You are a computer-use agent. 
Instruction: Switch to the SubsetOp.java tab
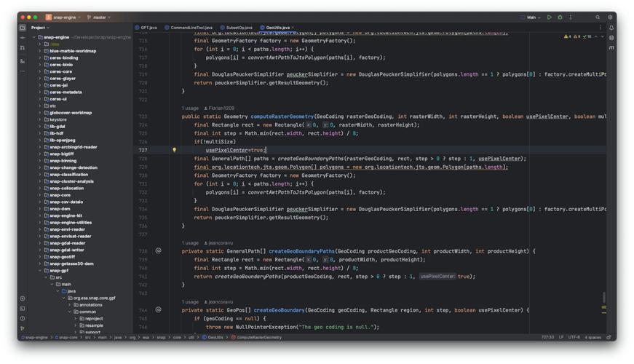pos(239,28)
